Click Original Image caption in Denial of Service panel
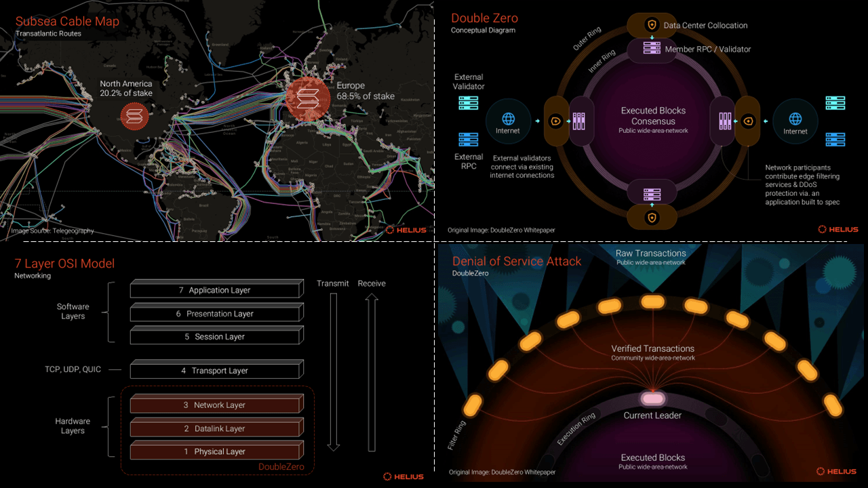This screenshot has width=868, height=488. coord(502,472)
